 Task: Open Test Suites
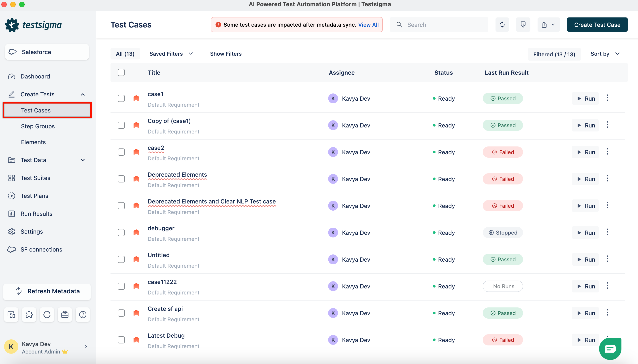35,178
